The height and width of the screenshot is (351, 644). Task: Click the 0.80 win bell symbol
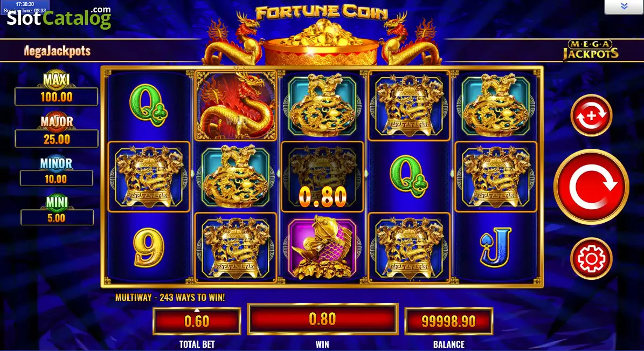[x=322, y=177]
